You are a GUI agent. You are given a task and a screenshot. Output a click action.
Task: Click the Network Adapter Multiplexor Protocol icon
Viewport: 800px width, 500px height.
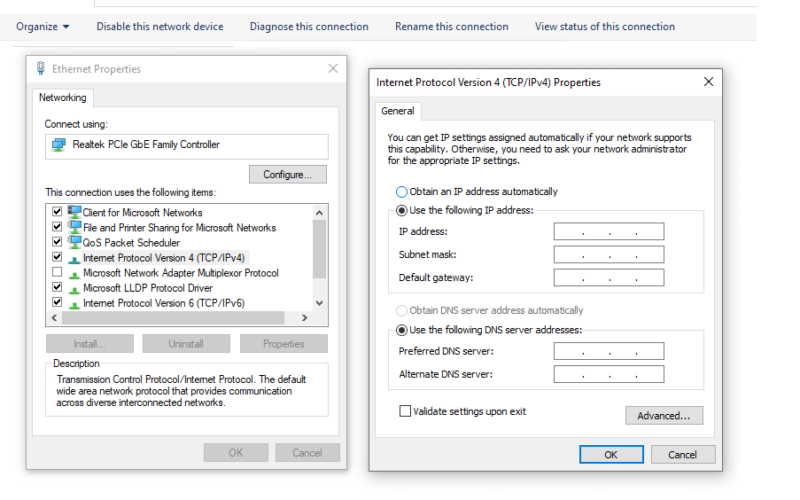pos(74,274)
